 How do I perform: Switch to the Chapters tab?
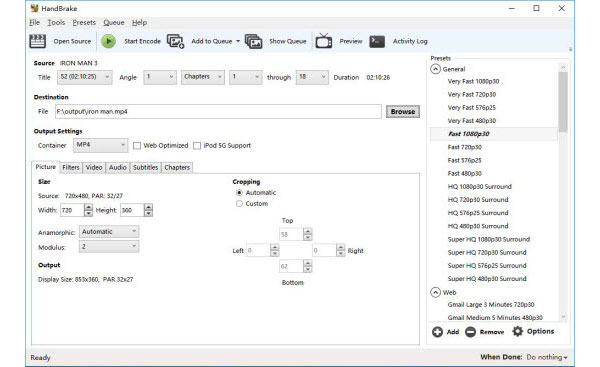[x=177, y=168]
